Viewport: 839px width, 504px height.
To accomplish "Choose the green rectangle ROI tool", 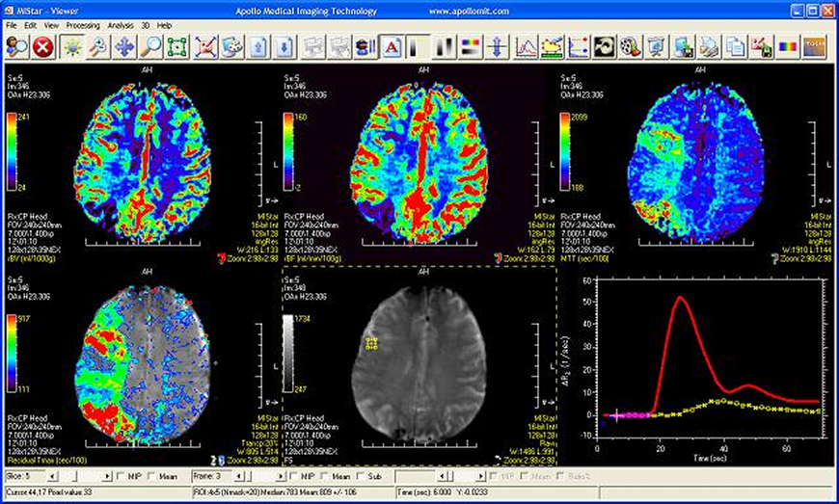I will pyautogui.click(x=177, y=45).
